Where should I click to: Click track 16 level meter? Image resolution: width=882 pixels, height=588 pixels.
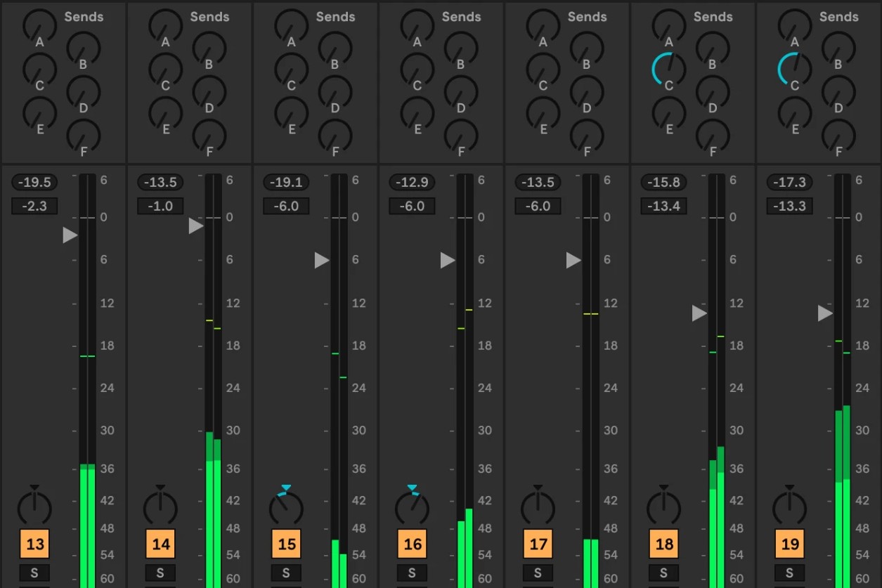tap(465, 381)
